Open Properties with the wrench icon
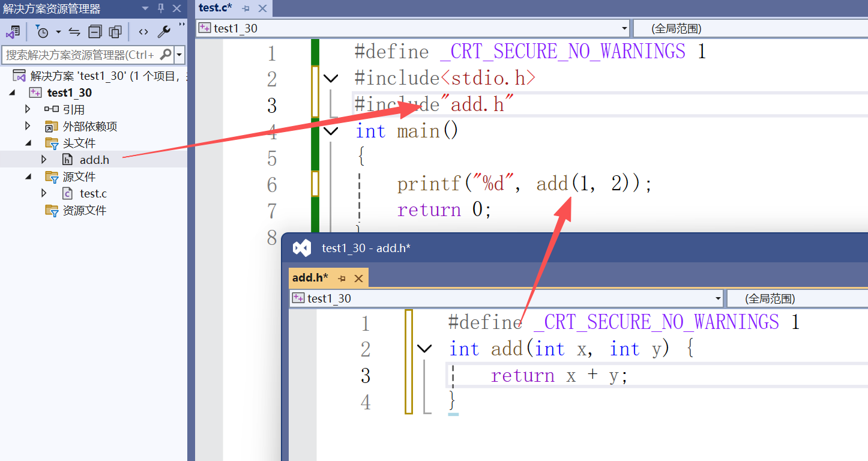This screenshot has height=461, width=868. pyautogui.click(x=163, y=32)
